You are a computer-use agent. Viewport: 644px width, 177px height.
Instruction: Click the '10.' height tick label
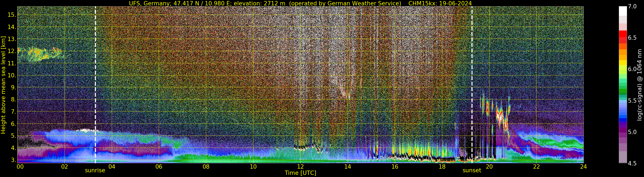point(12,75)
